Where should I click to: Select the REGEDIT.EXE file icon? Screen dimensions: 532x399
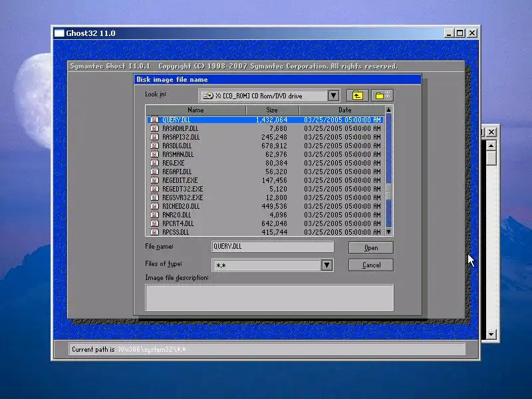(154, 180)
